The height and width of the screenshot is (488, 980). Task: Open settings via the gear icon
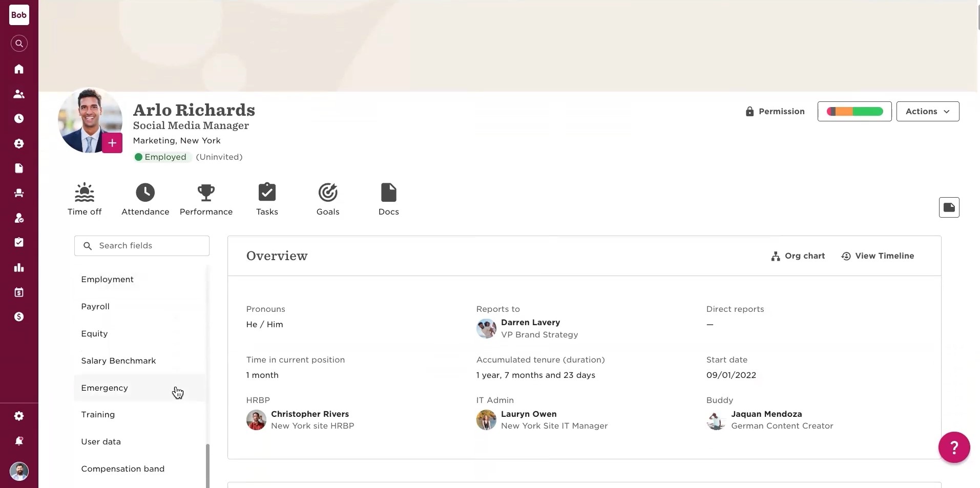[x=19, y=416]
